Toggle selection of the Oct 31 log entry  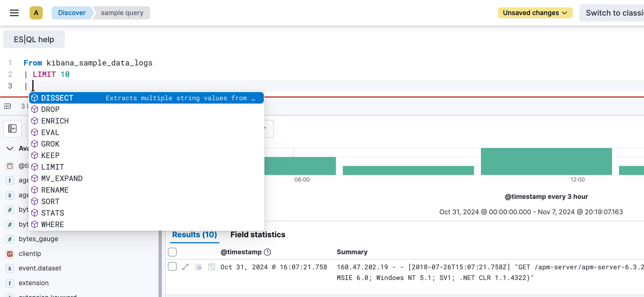(x=172, y=266)
